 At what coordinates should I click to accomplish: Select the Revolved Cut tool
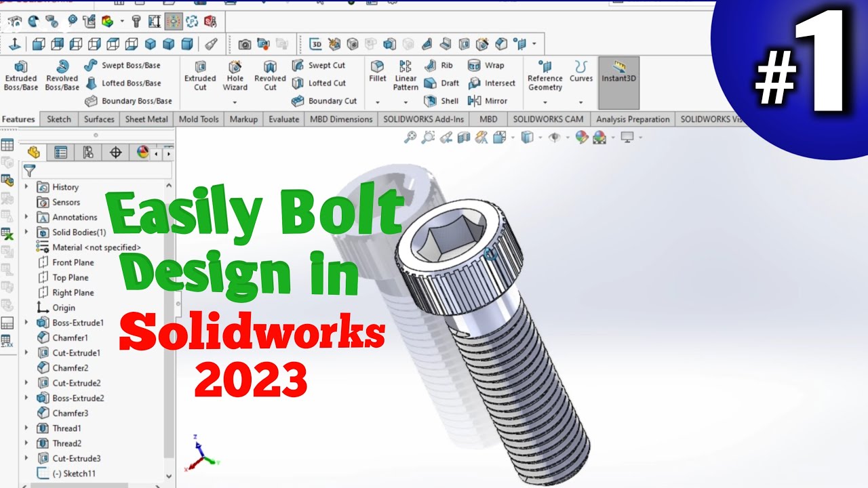[x=270, y=75]
